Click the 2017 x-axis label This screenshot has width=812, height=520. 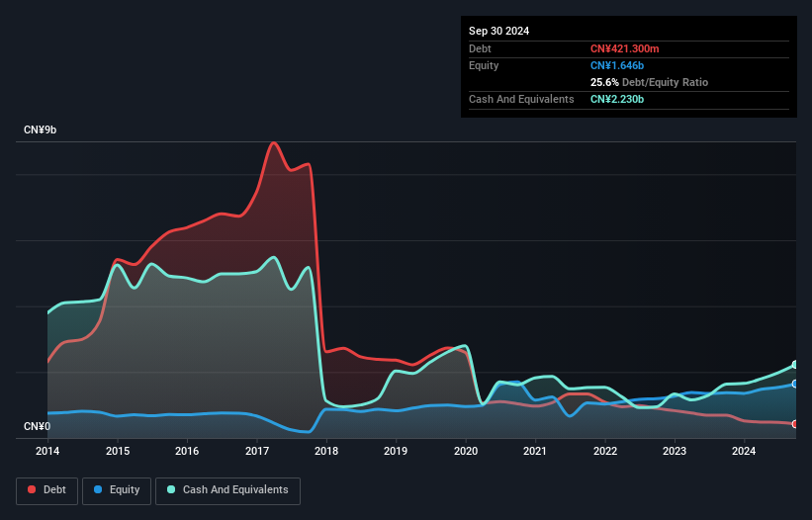coord(257,451)
